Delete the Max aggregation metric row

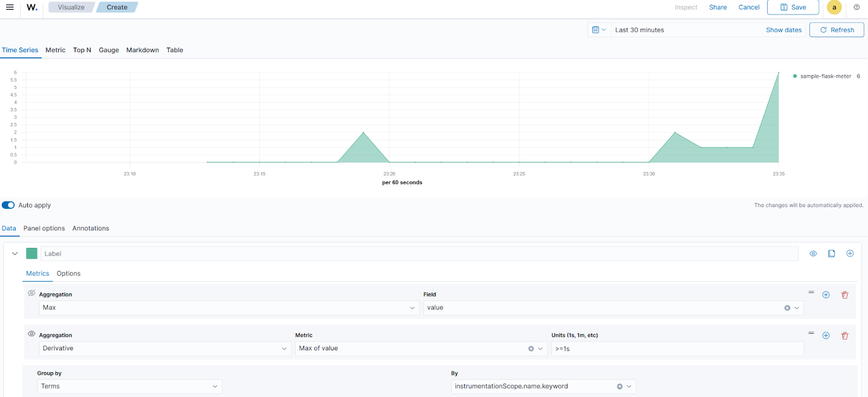click(x=845, y=295)
